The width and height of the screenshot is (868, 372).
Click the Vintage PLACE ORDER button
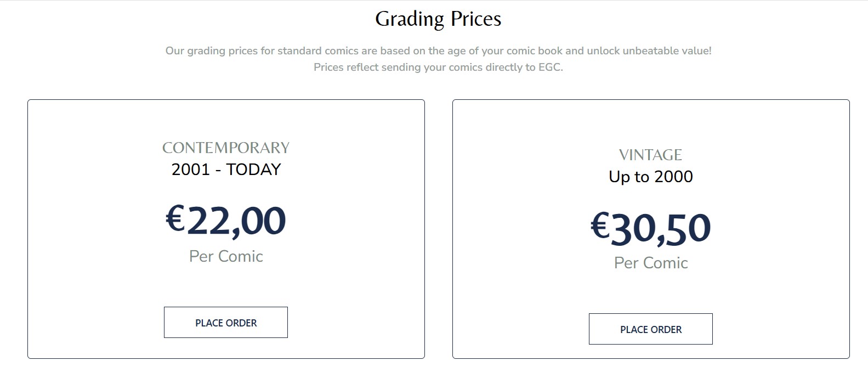click(650, 329)
